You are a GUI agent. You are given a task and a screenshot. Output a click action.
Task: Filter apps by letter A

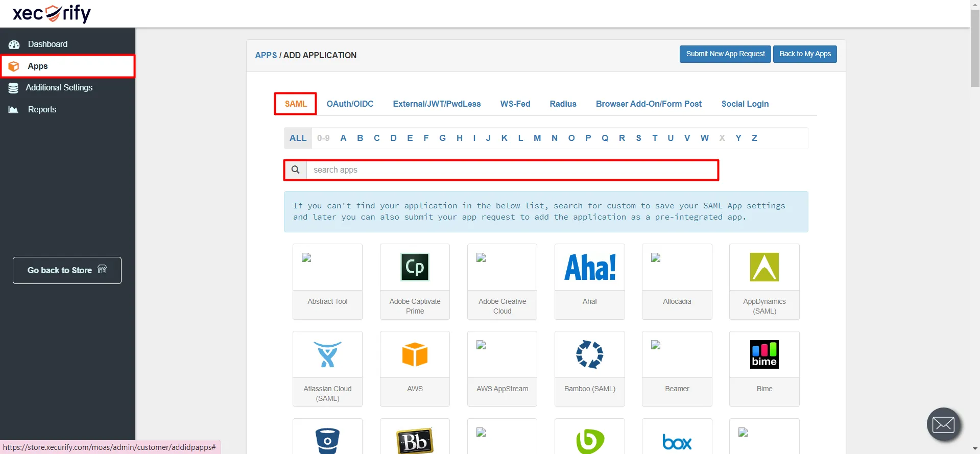coord(343,138)
